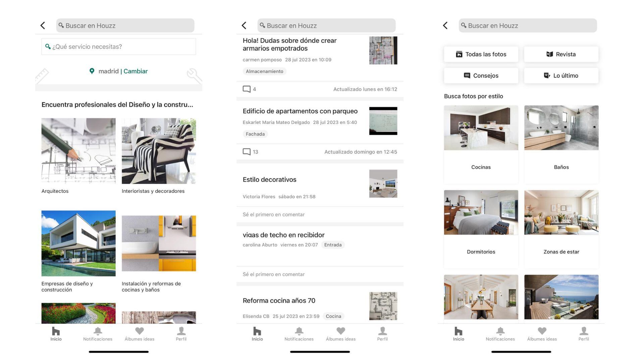Click the Inicio home icon (left panel)
This screenshot has width=644, height=362.
pyautogui.click(x=55, y=331)
